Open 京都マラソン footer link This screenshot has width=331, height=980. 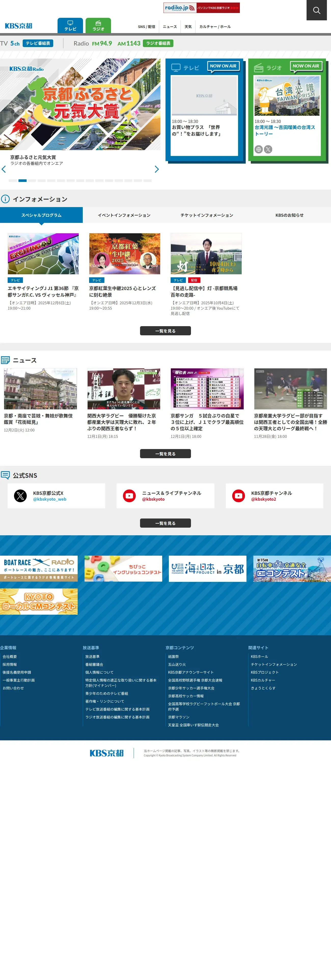point(179,717)
